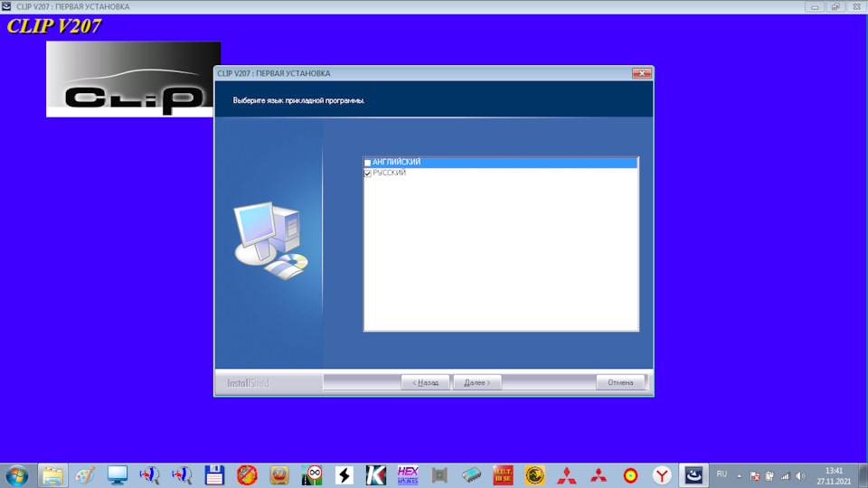Screen dimensions: 868x488
Task: Open the computer monitor taskbar icon
Action: coord(118,476)
